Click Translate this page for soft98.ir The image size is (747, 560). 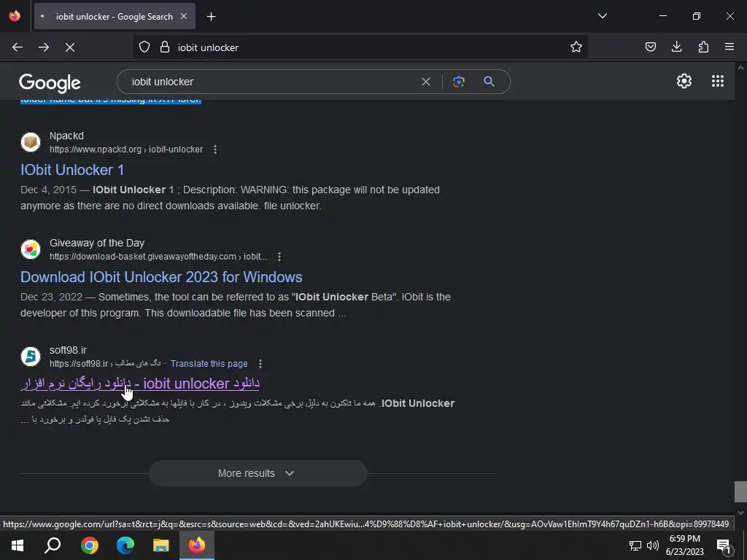(209, 364)
